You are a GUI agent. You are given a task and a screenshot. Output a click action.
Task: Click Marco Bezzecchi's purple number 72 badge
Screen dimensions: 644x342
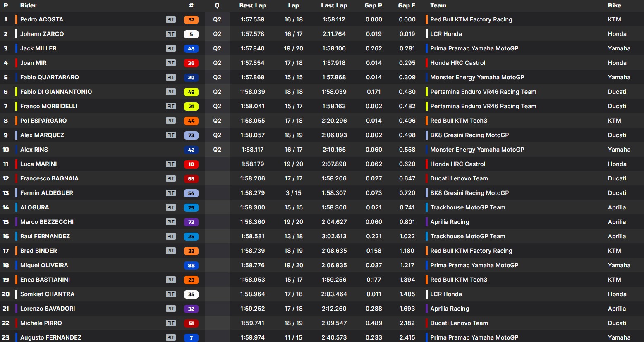(x=191, y=222)
